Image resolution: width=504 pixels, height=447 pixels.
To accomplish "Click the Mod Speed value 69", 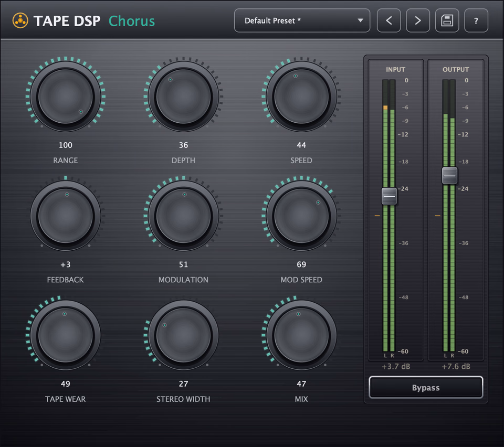I will tap(301, 264).
